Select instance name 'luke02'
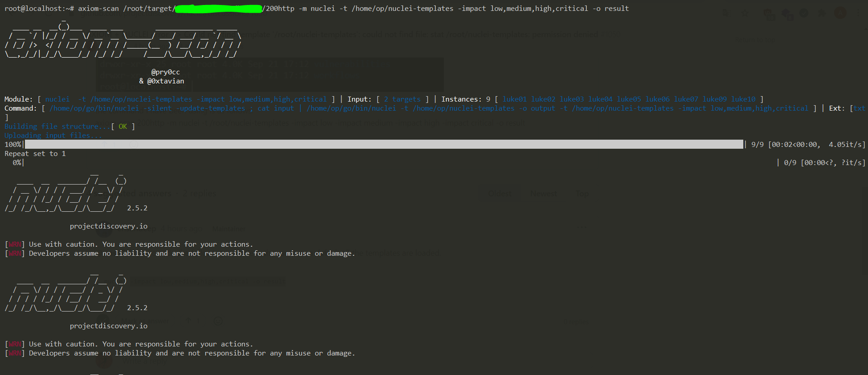 (x=543, y=99)
